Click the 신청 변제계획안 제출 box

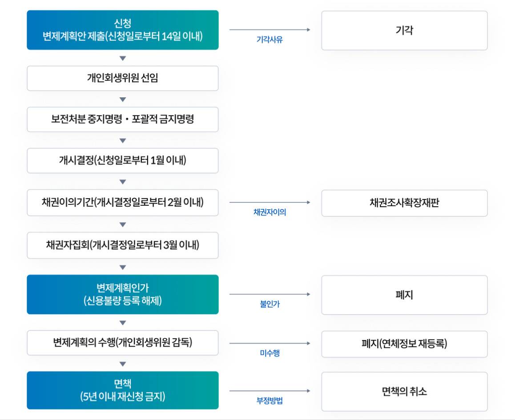[123, 30]
